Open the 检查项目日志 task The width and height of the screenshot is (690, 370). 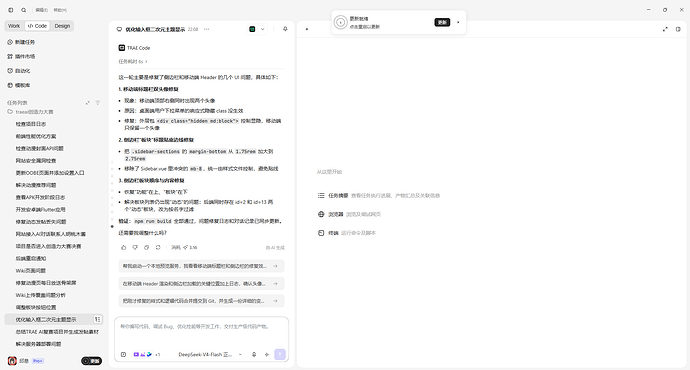tap(31, 124)
